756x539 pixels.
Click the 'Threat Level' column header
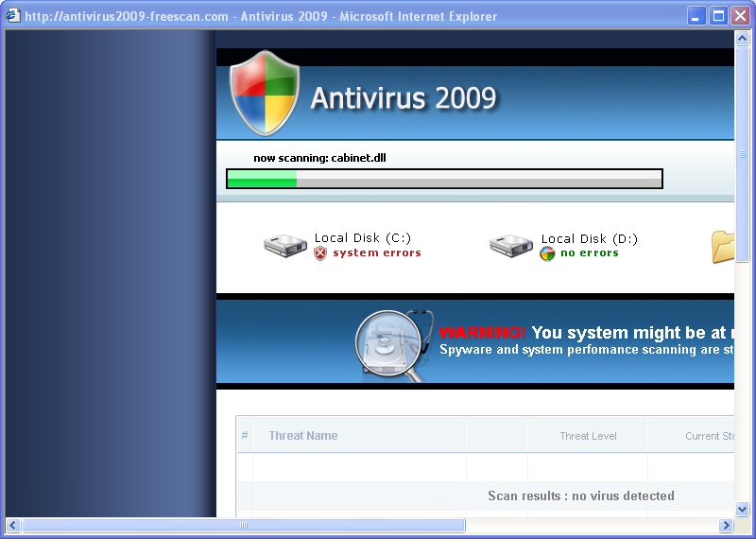[588, 436]
